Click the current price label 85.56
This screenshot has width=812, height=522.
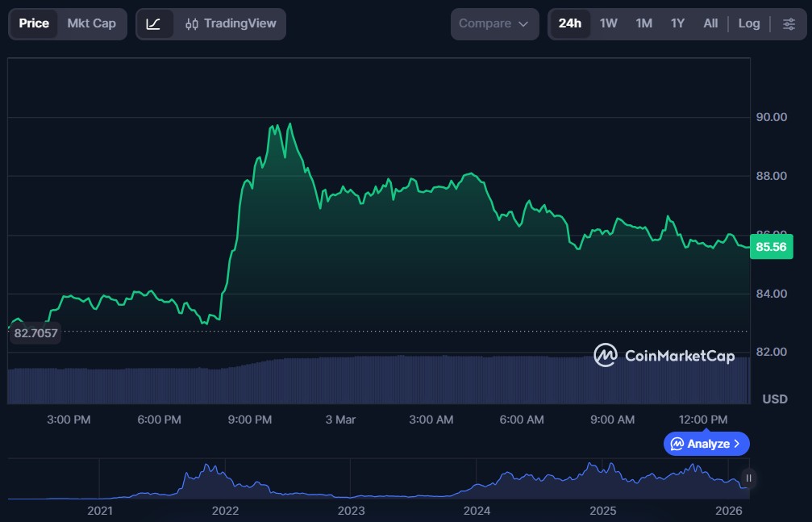click(772, 247)
